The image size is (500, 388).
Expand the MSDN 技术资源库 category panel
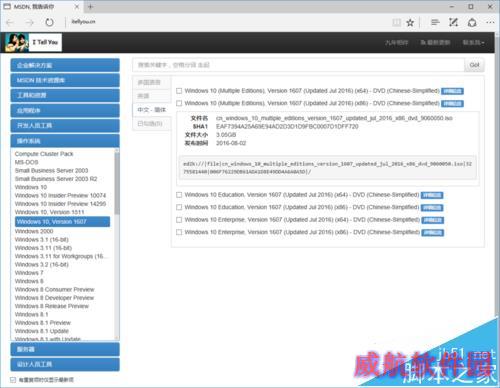[x=65, y=80]
